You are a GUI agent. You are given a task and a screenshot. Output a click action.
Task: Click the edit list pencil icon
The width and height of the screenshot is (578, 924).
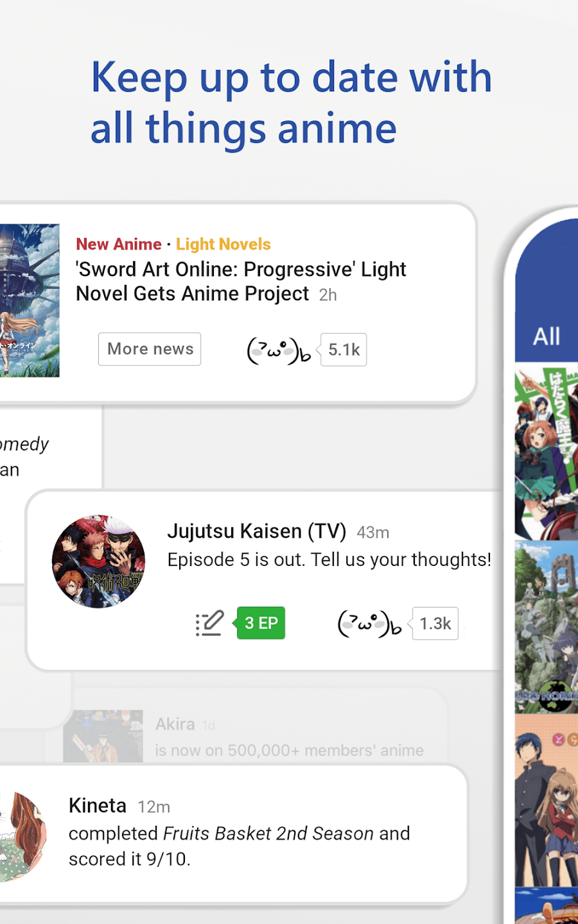209,623
